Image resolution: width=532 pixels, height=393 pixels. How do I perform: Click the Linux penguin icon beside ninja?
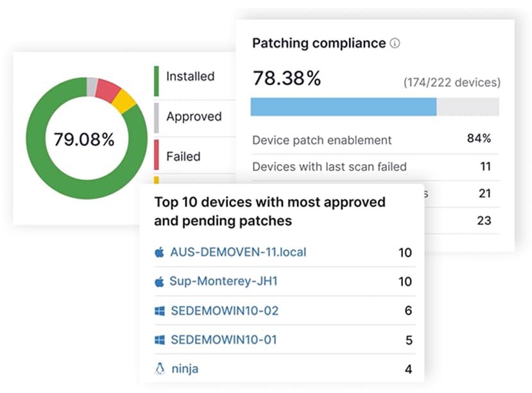click(x=161, y=369)
